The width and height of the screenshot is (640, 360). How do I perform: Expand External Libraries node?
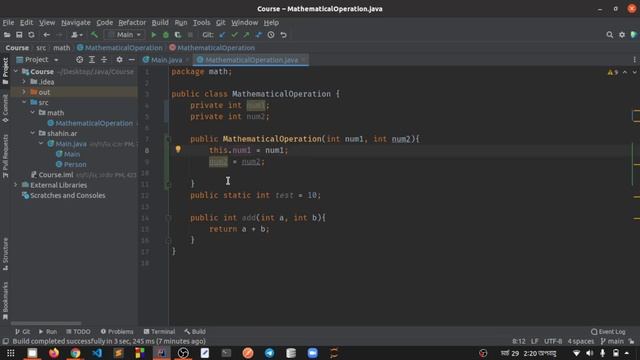(x=16, y=185)
